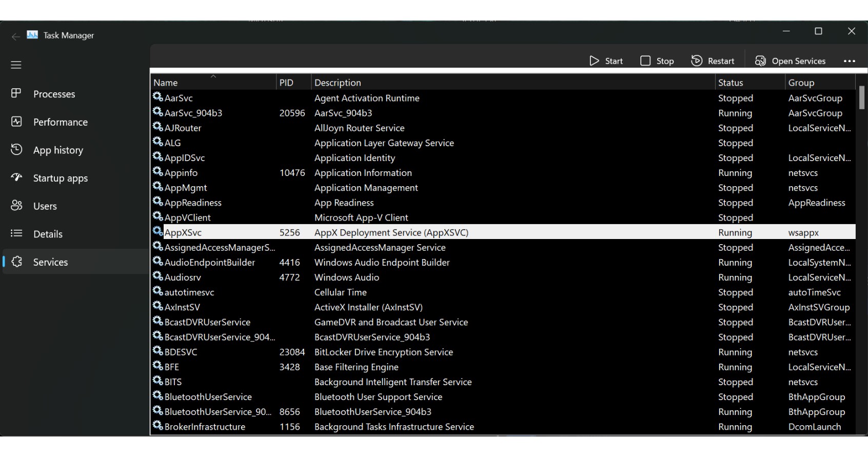Click Open Services button
Viewport: 868px width, 457px height.
[x=791, y=61]
